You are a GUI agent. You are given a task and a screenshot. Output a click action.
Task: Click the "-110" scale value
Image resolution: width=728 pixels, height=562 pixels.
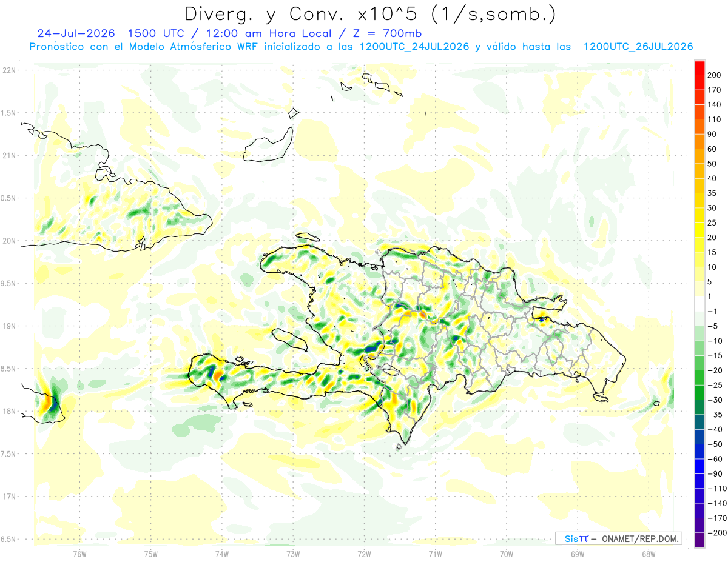[716, 489]
